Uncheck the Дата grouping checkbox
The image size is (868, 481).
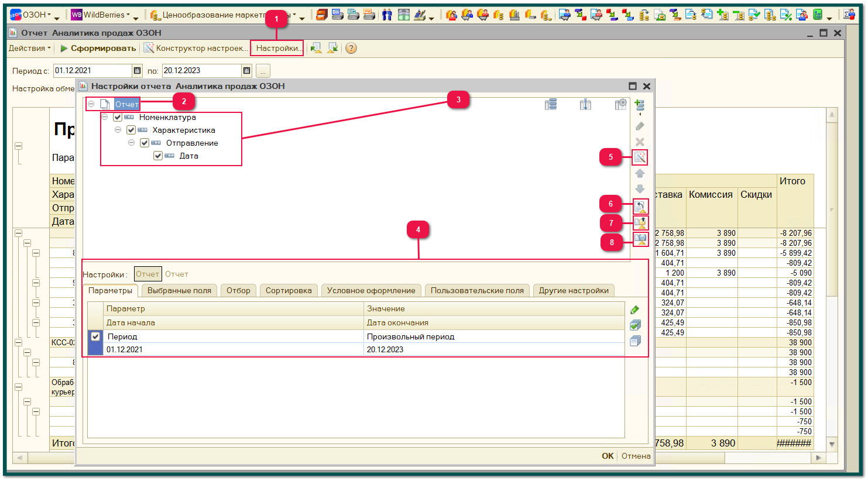pos(158,156)
